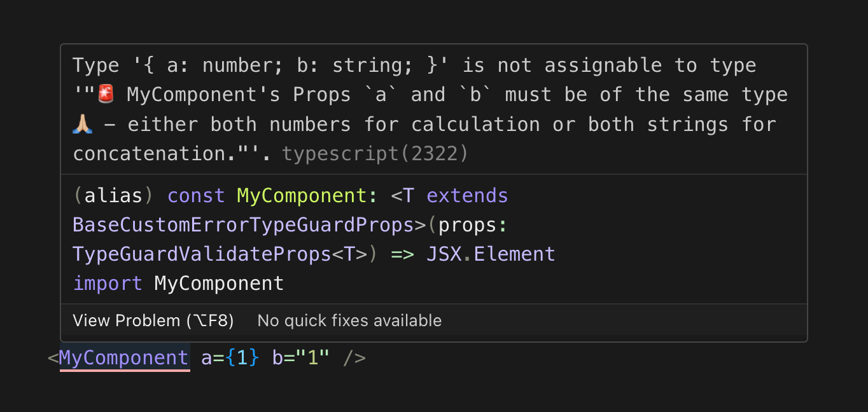Click the arrow => in the type signature
Screen dimensions: 868x412
(x=402, y=254)
